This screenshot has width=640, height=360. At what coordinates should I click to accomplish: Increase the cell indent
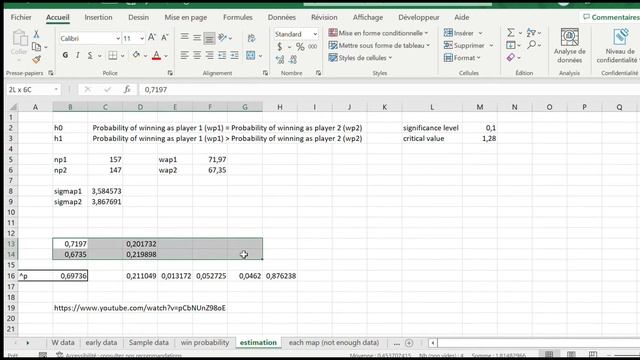[x=234, y=55]
